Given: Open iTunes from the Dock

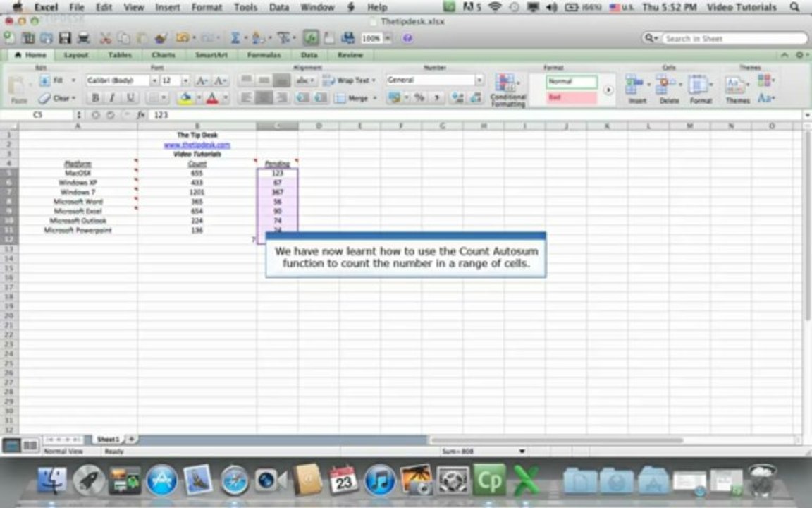Looking at the screenshot, I should (380, 480).
